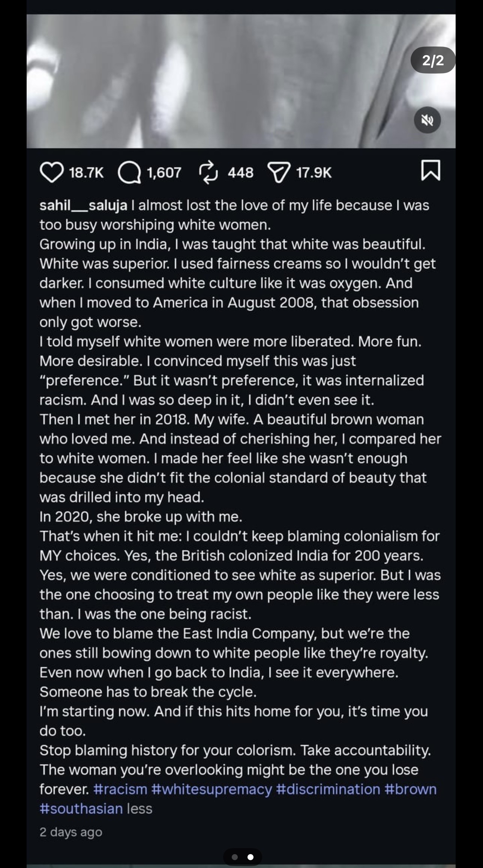Viewport: 483px width, 868px height.
Task: Unmute the video sound
Action: [427, 120]
